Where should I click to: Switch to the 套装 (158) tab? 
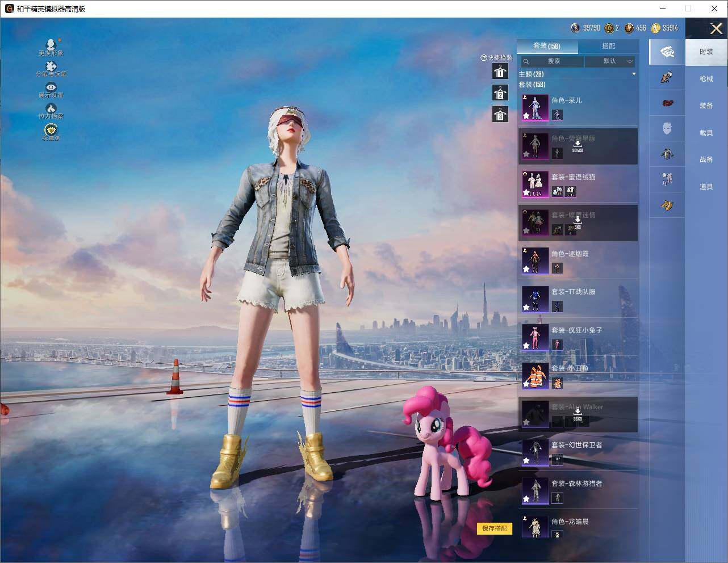[547, 46]
